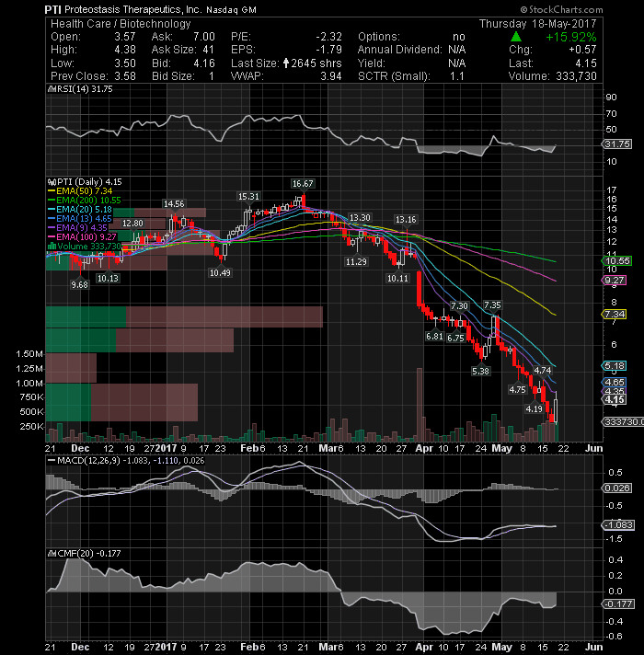Click the P/E value -2.32
Viewport: 644px width, 655px height.
click(328, 37)
